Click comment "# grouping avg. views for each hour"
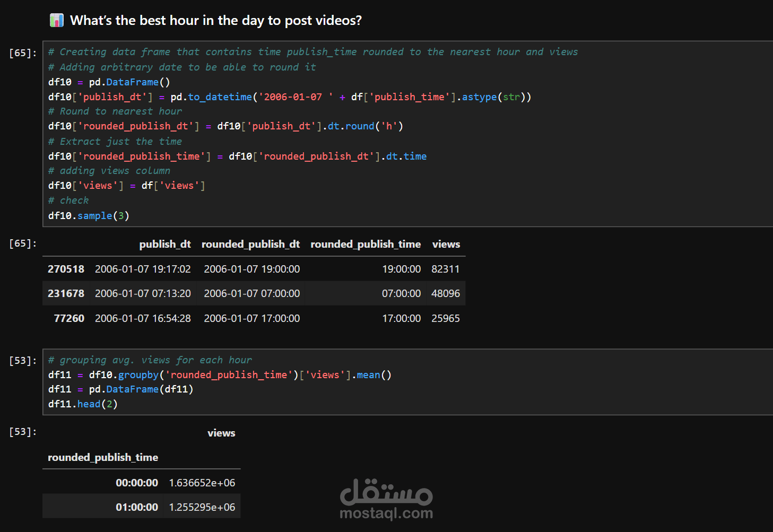This screenshot has height=532, width=773. click(150, 360)
